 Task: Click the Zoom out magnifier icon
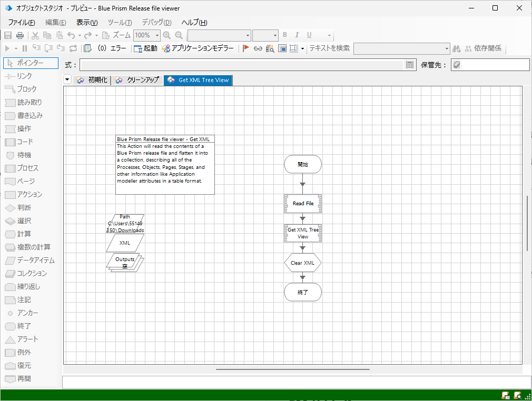[179, 35]
